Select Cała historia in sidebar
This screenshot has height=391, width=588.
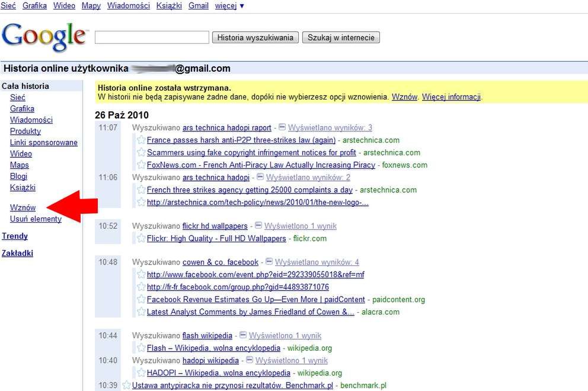click(x=25, y=86)
